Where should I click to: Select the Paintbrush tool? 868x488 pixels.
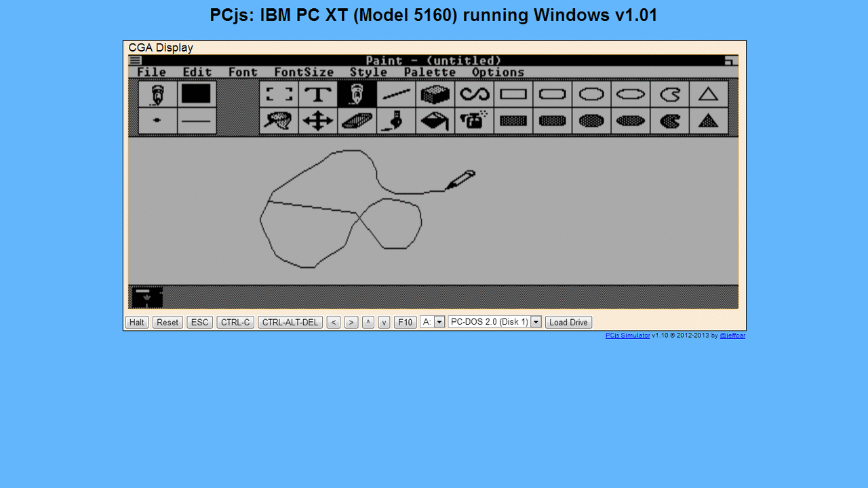396,121
